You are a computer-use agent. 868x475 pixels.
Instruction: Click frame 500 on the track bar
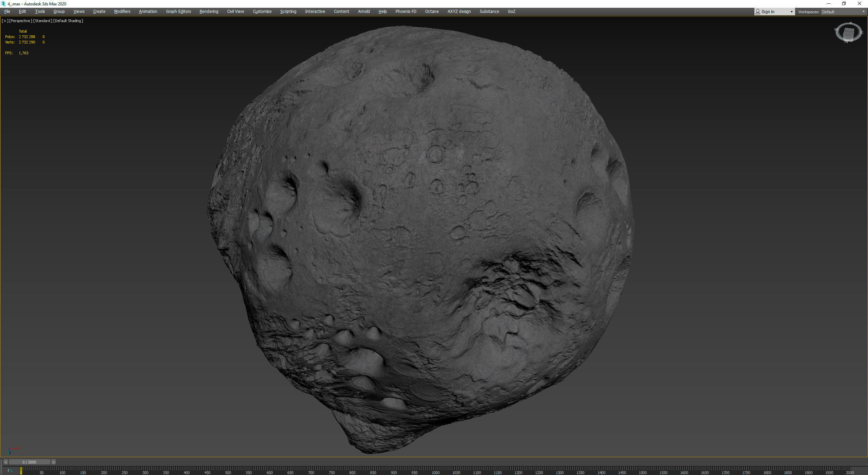pyautogui.click(x=228, y=473)
